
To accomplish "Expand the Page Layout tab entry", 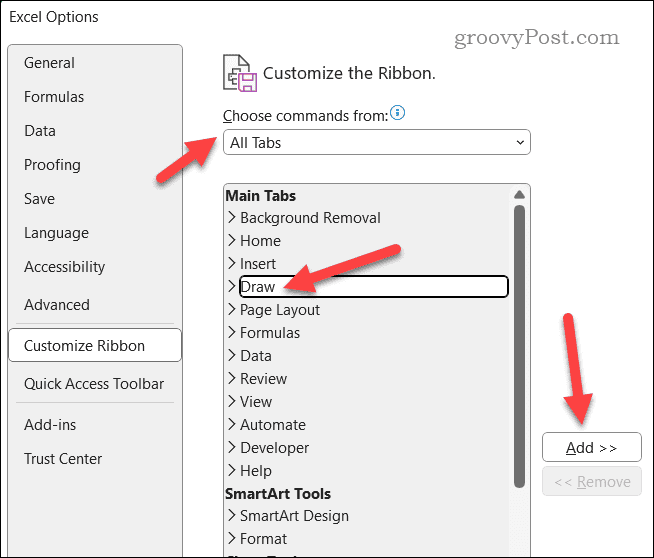I will tap(232, 309).
